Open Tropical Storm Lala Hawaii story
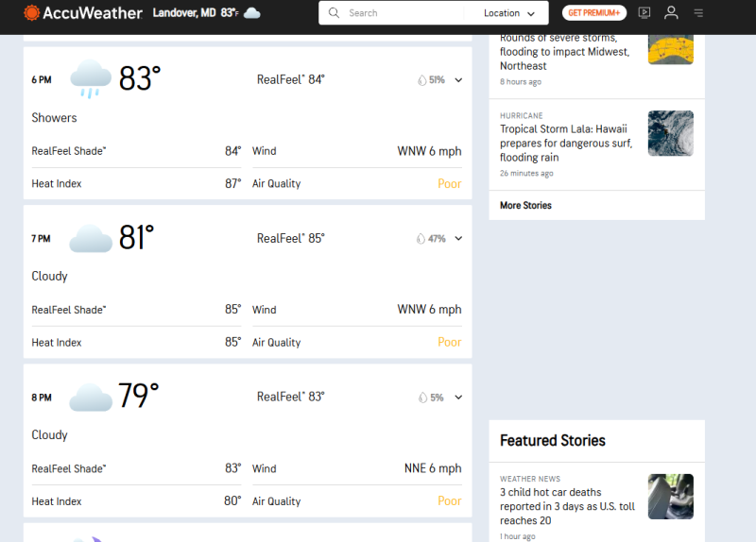Viewport: 756px width, 542px height. coord(566,144)
